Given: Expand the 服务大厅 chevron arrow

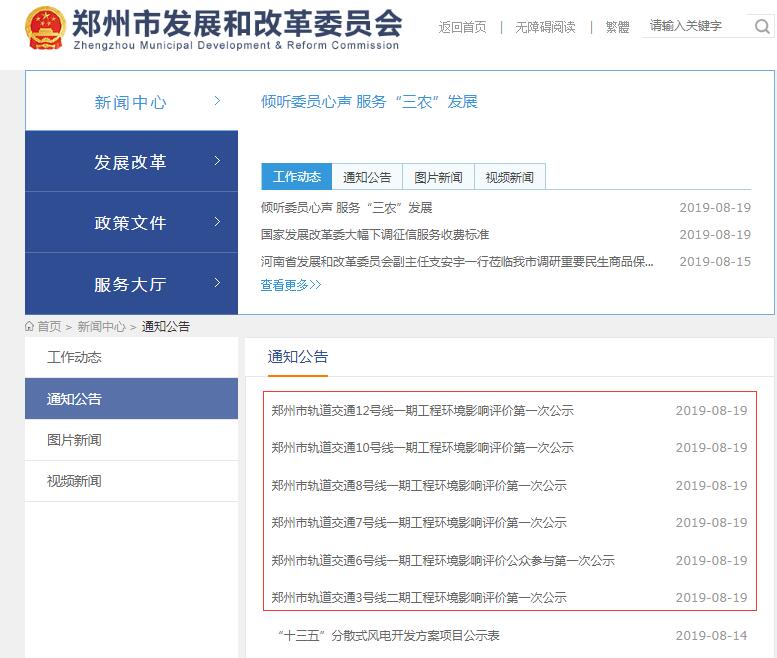Looking at the screenshot, I should tap(217, 283).
